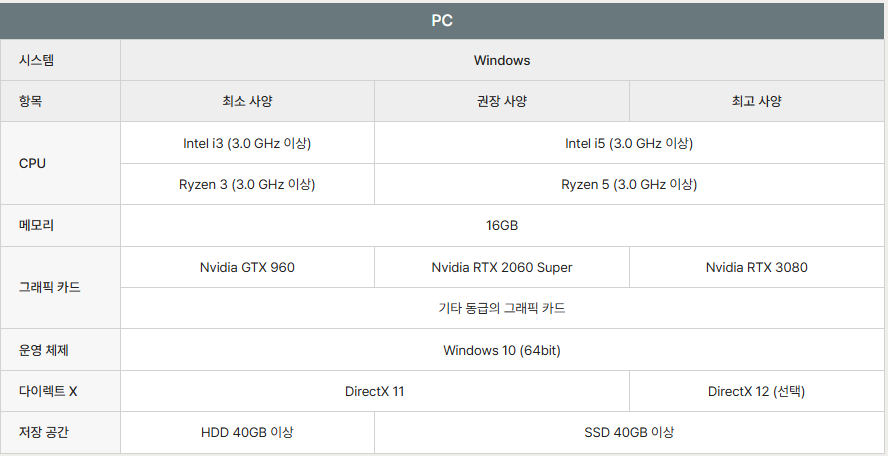Click the Nvidia GTX 960 cell
Screen dimensions: 888x456
coord(247,267)
